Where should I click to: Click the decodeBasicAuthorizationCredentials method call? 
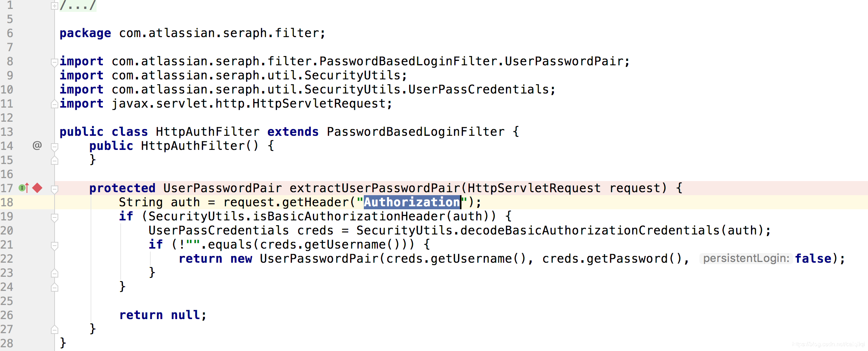(590, 230)
